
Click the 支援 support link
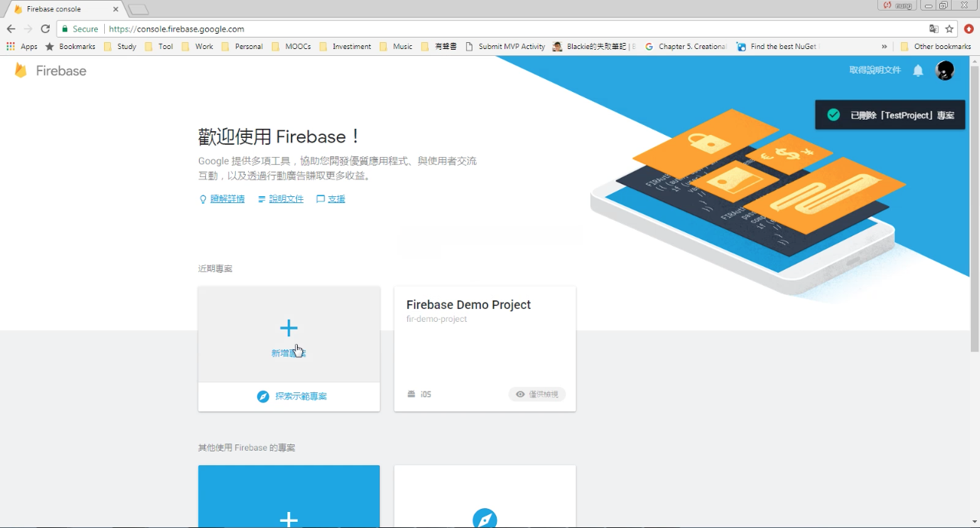(x=336, y=199)
